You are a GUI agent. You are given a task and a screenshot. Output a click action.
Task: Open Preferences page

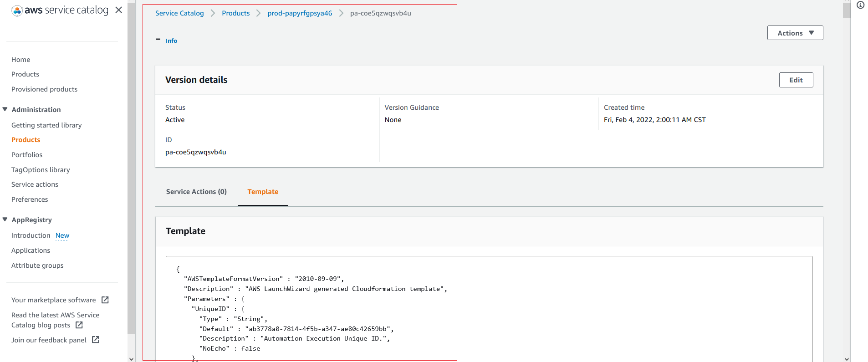pos(30,199)
